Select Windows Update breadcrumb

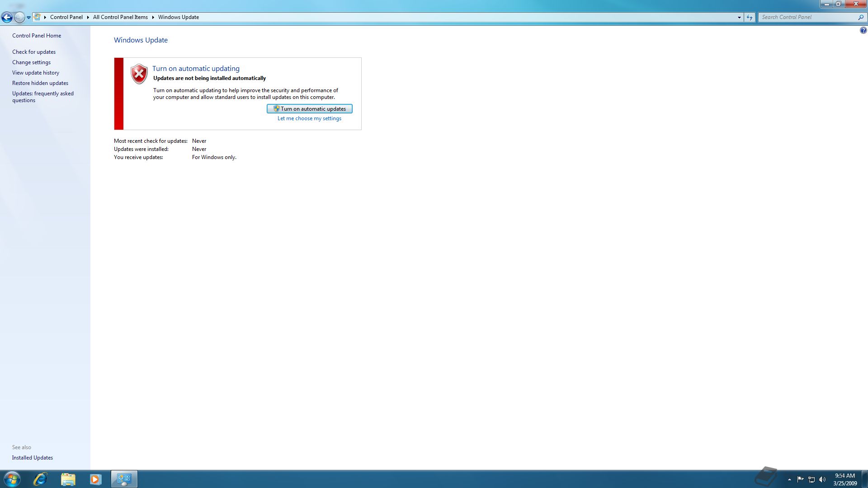coord(179,17)
